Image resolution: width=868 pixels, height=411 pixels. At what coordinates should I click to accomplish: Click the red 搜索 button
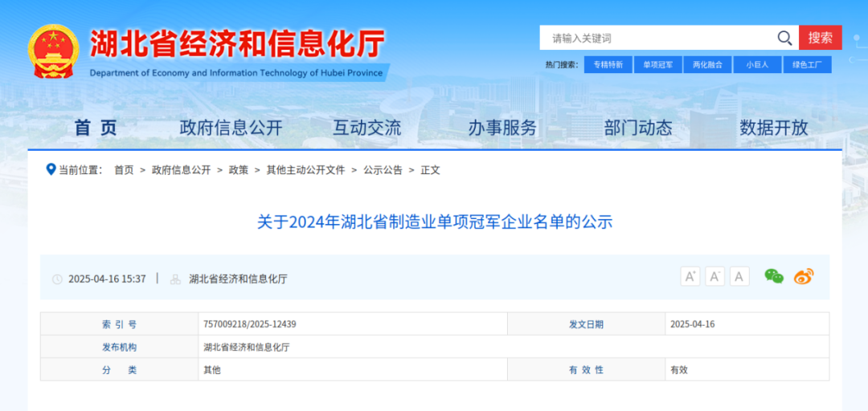(x=821, y=38)
